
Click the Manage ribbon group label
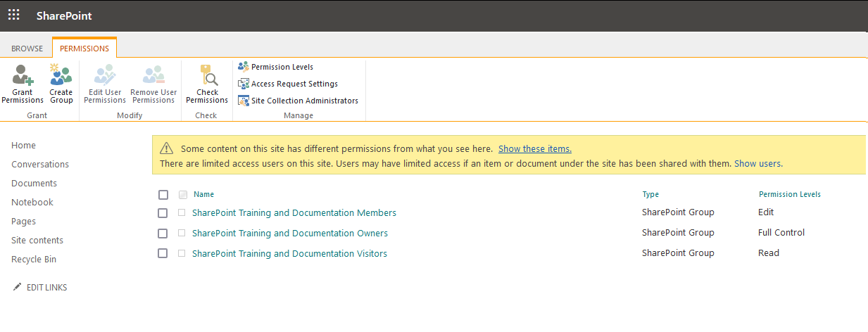coord(298,115)
